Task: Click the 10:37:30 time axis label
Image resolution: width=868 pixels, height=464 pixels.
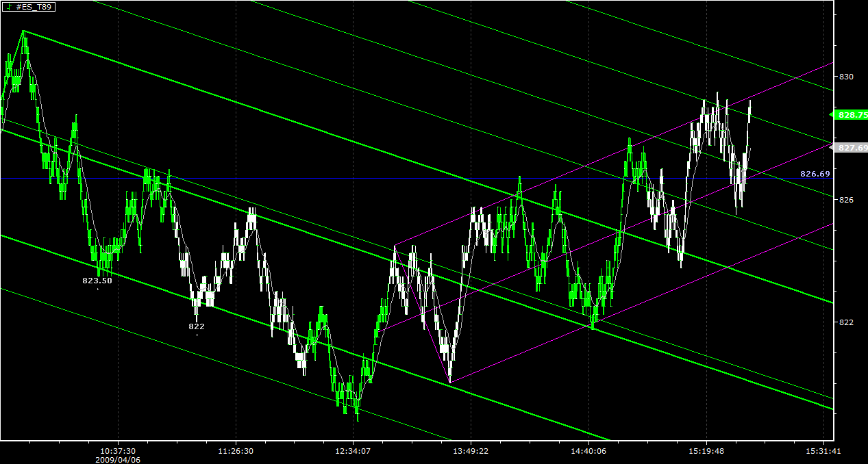Action: coord(119,451)
